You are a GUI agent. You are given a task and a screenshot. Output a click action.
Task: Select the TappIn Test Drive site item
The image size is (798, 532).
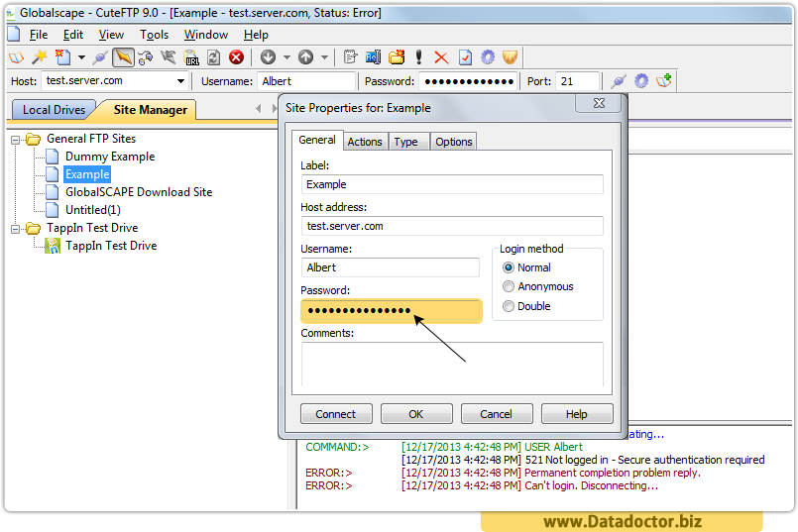click(111, 246)
